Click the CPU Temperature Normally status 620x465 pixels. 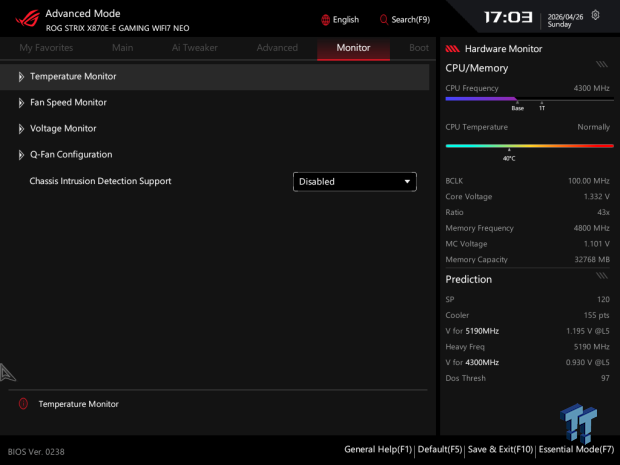594,127
